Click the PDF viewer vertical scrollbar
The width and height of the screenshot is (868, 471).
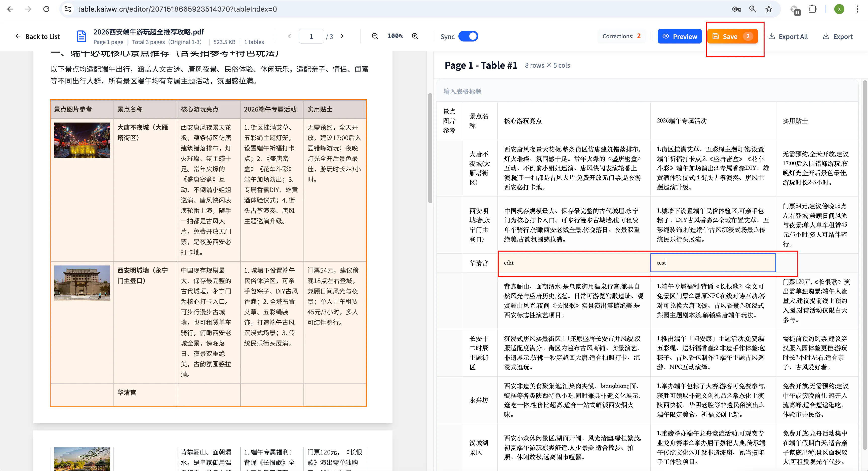(x=430, y=148)
